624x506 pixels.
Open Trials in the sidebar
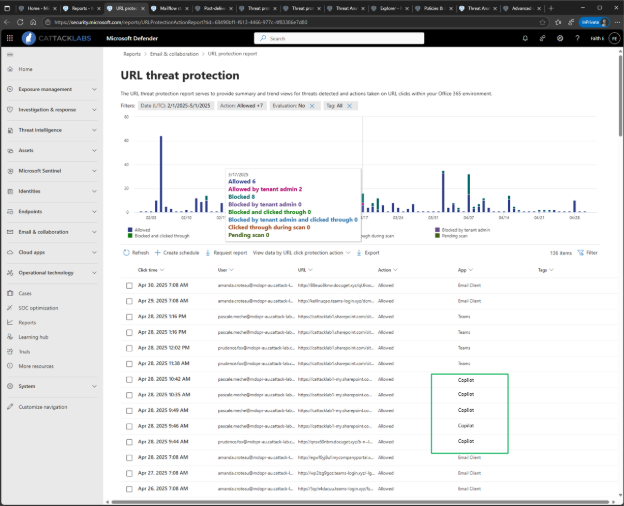tap(24, 352)
